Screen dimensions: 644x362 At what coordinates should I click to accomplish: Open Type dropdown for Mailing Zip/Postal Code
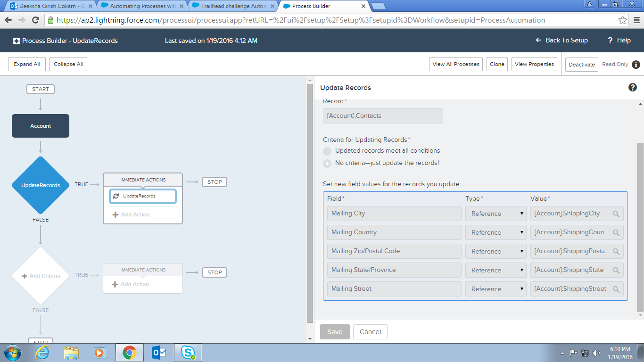coord(496,251)
